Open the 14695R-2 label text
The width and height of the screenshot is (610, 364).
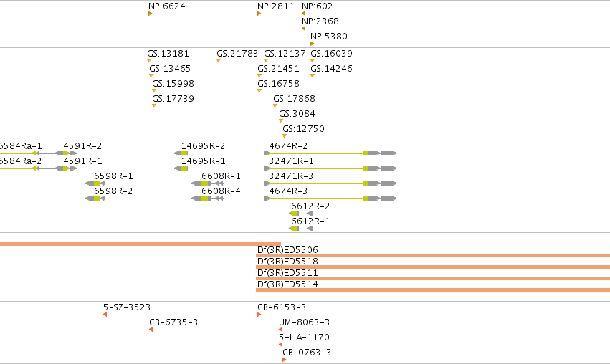point(203,146)
